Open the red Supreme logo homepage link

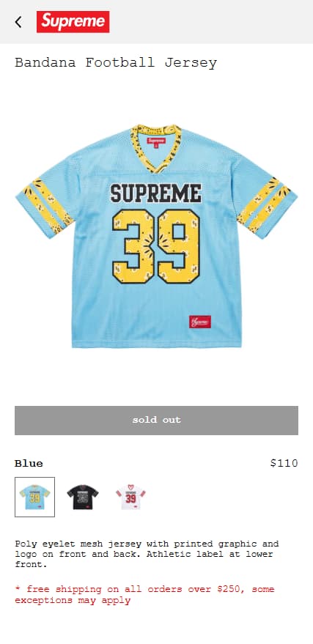73,22
